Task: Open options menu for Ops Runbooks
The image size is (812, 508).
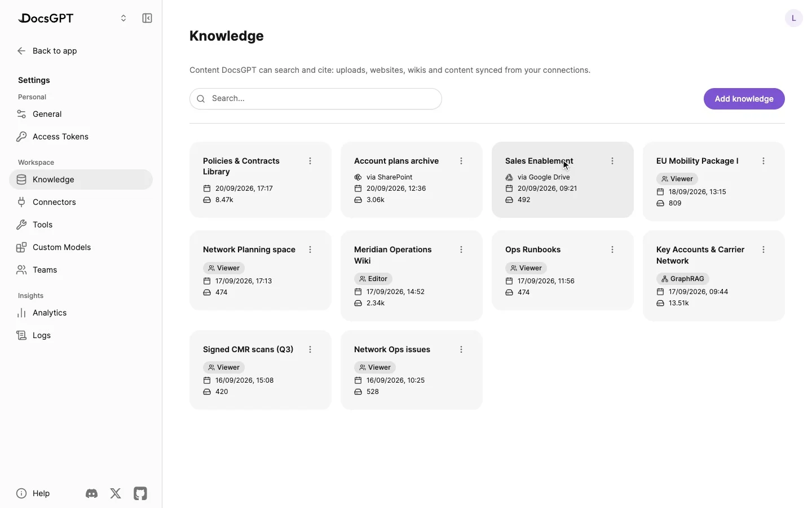Action: click(612, 249)
